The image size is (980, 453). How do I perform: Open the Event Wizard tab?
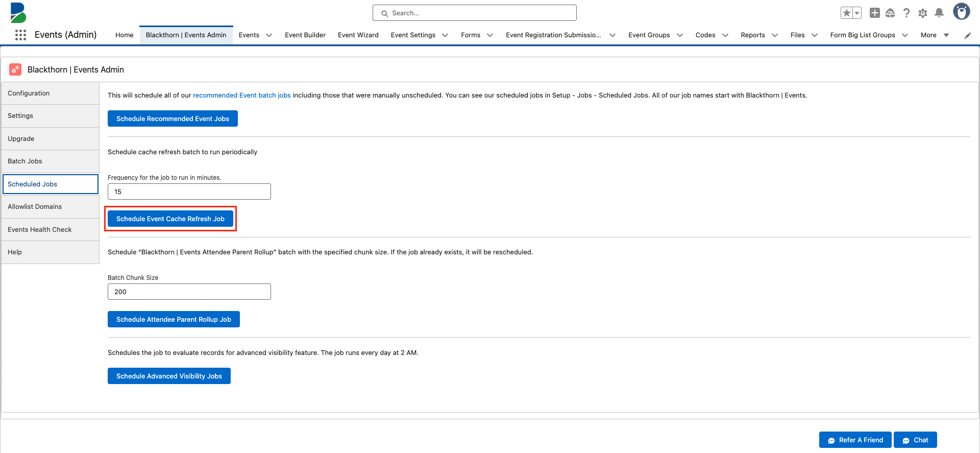click(x=358, y=35)
